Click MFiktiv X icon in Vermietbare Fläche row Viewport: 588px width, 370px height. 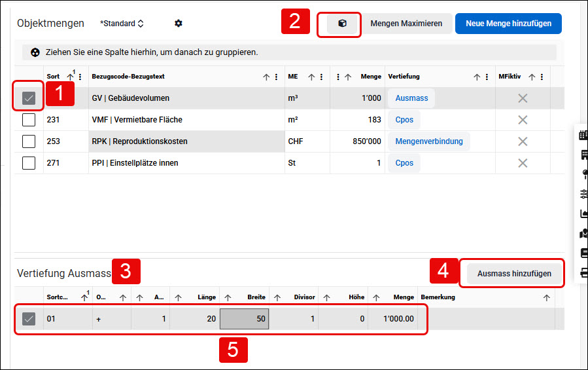pyautogui.click(x=523, y=120)
